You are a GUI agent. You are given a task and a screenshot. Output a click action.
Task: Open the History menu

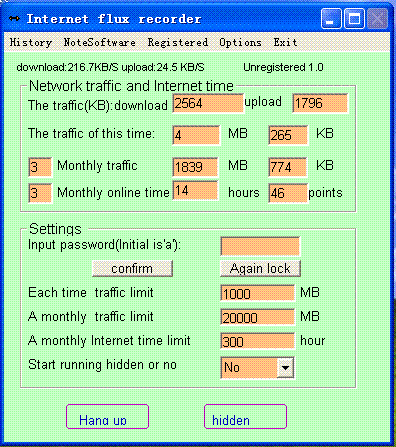(31, 42)
